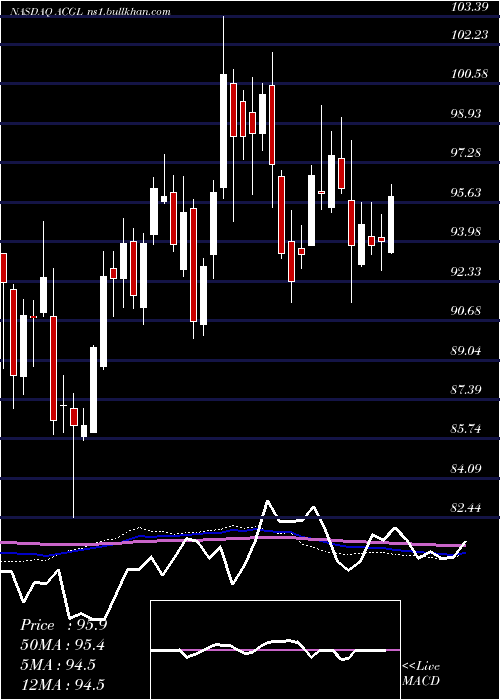Click the last white candlestick on the right

click(391, 225)
